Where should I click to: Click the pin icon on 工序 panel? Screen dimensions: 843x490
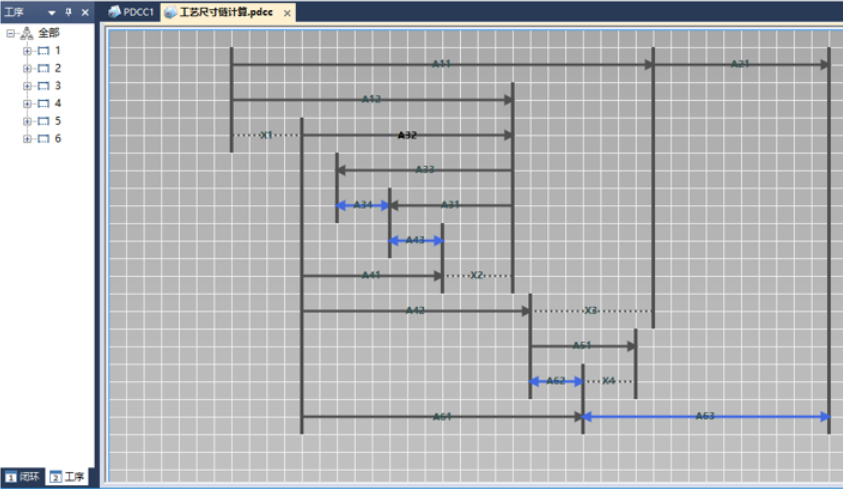click(x=68, y=12)
